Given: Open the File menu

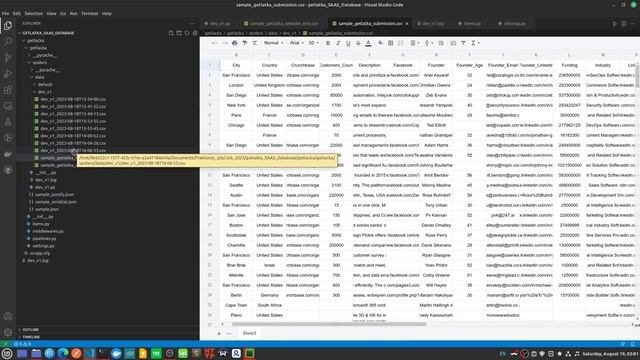Looking at the screenshot, I should click(5, 13).
